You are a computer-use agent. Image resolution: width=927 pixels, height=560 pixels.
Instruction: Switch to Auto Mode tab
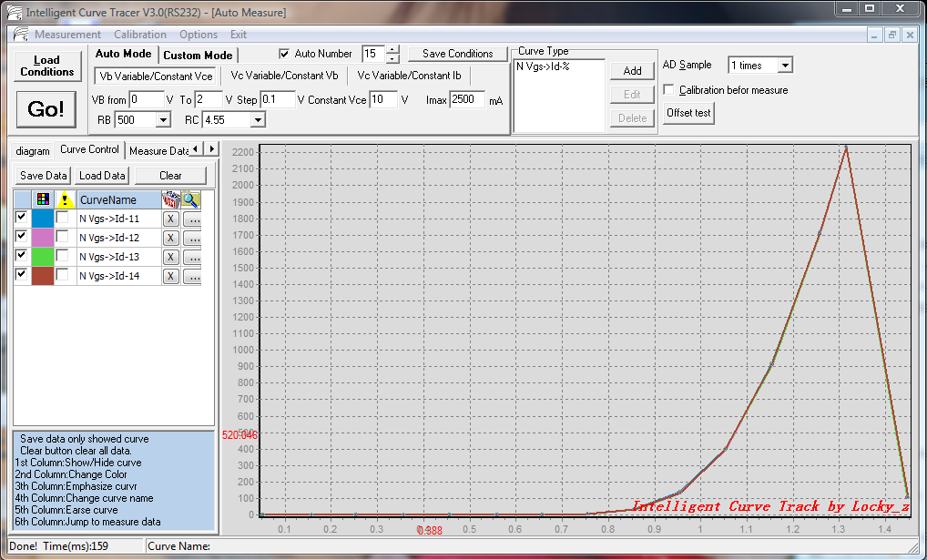123,54
